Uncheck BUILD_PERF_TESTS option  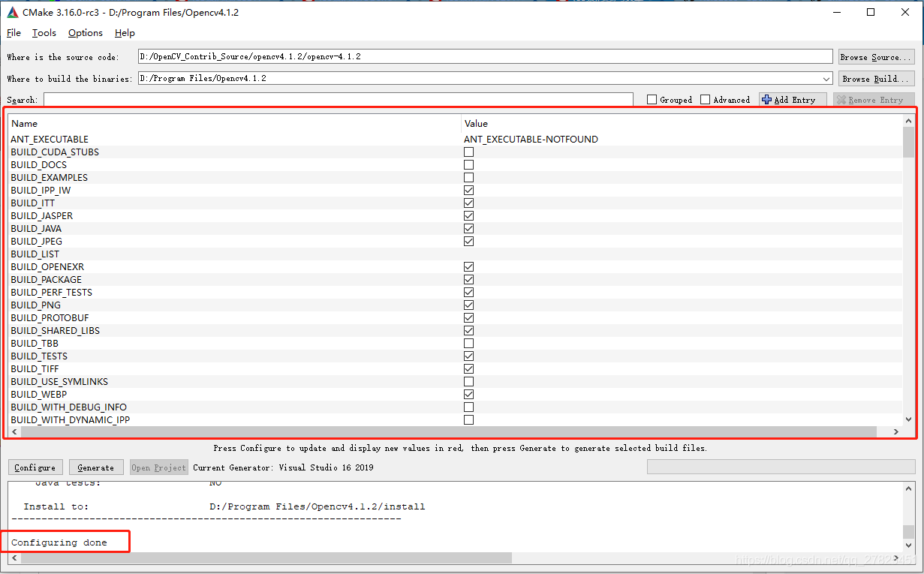468,293
